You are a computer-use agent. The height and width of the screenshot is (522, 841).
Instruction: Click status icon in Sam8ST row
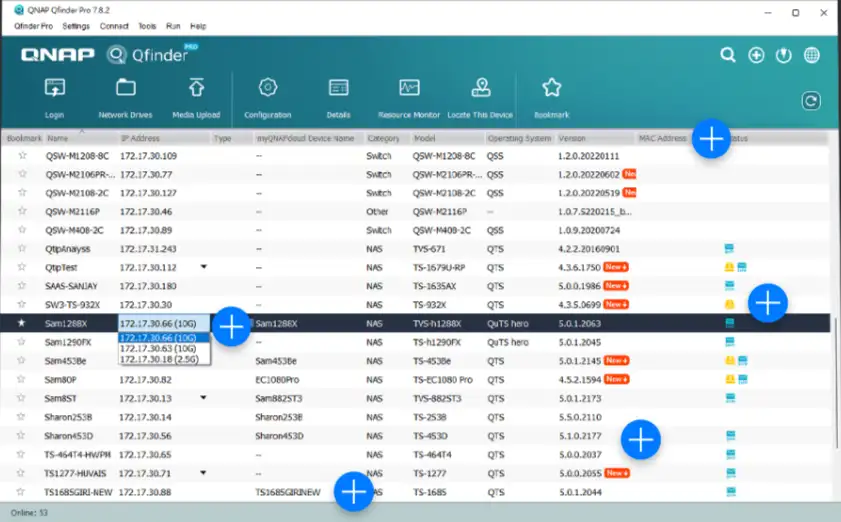[x=730, y=398]
